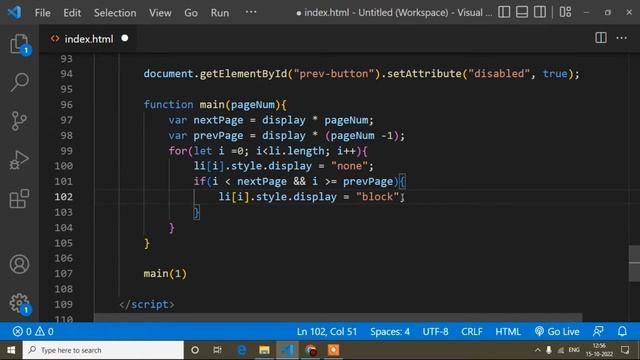The image size is (640, 360).
Task: Select the index.html editor tab
Action: point(89,39)
